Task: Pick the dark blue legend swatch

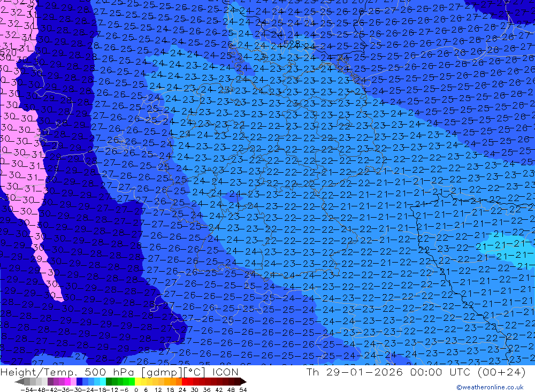Action: click(x=79, y=381)
